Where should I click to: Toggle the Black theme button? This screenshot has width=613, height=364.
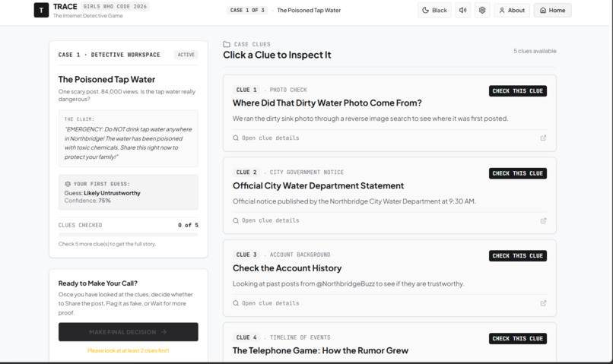tap(434, 10)
